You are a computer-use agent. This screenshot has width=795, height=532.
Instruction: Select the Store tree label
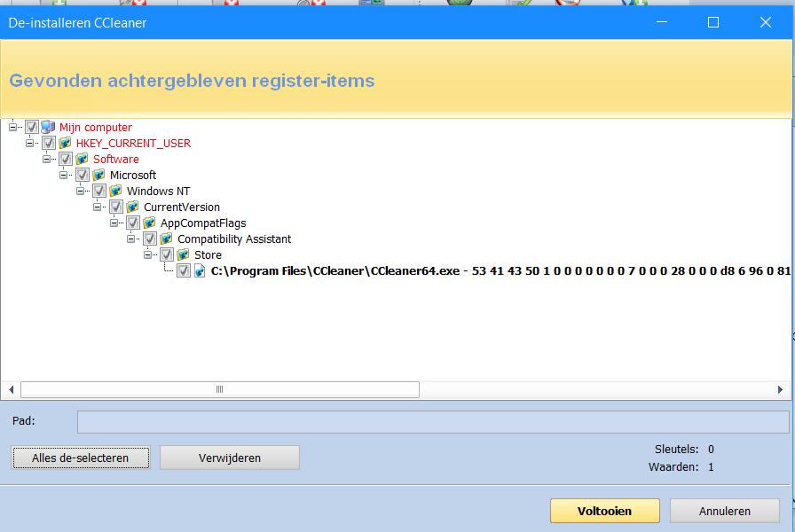tap(208, 254)
